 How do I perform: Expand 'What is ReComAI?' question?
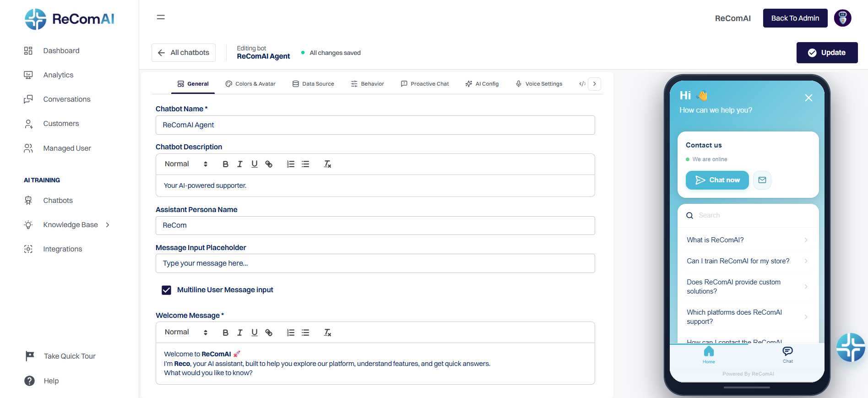pyautogui.click(x=748, y=240)
